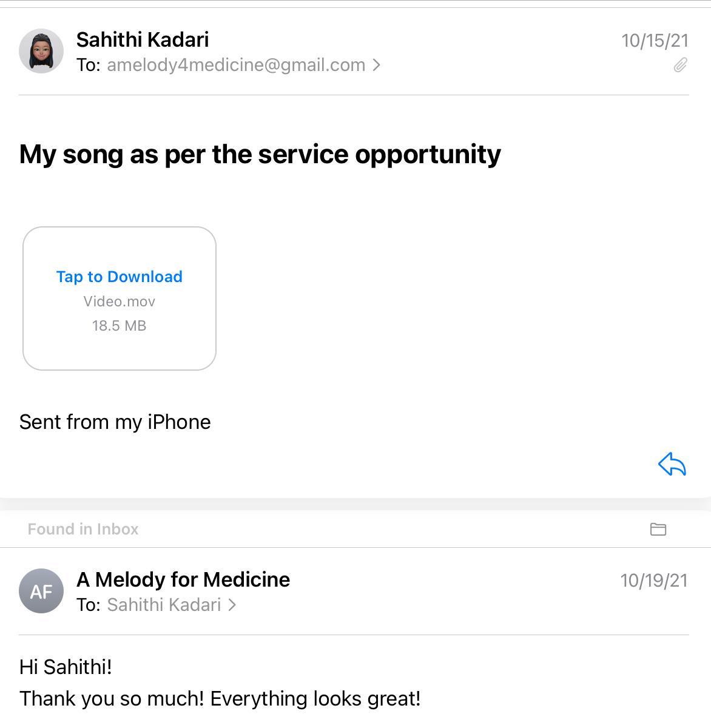Tap sender name Sahithi Kadari in header
Image resolution: width=711 pixels, height=728 pixels.
(x=143, y=39)
